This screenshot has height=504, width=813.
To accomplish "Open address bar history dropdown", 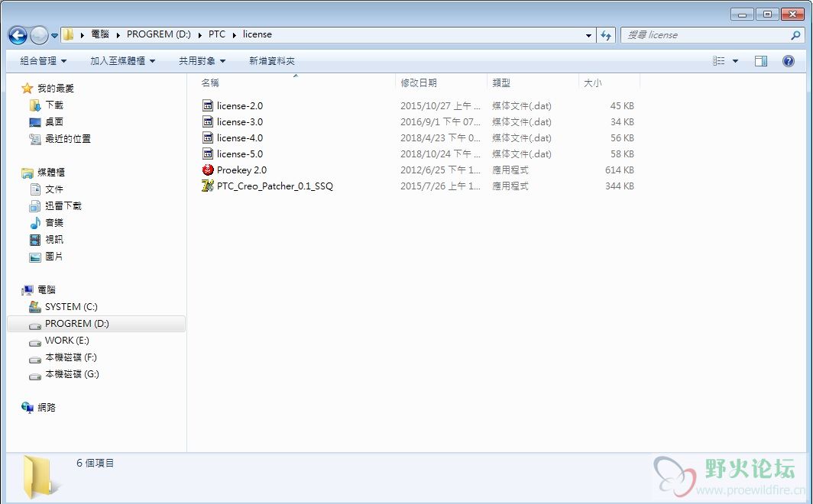I will [x=588, y=35].
